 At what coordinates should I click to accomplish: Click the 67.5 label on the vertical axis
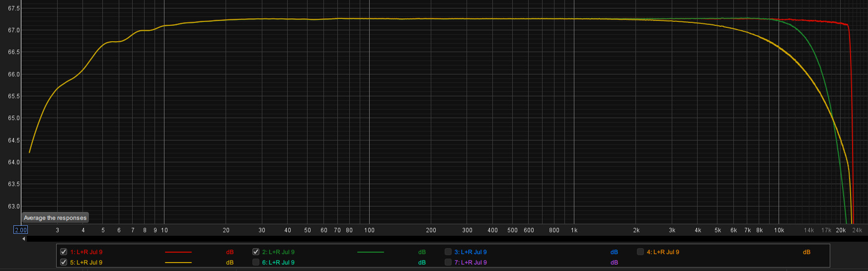click(x=14, y=8)
